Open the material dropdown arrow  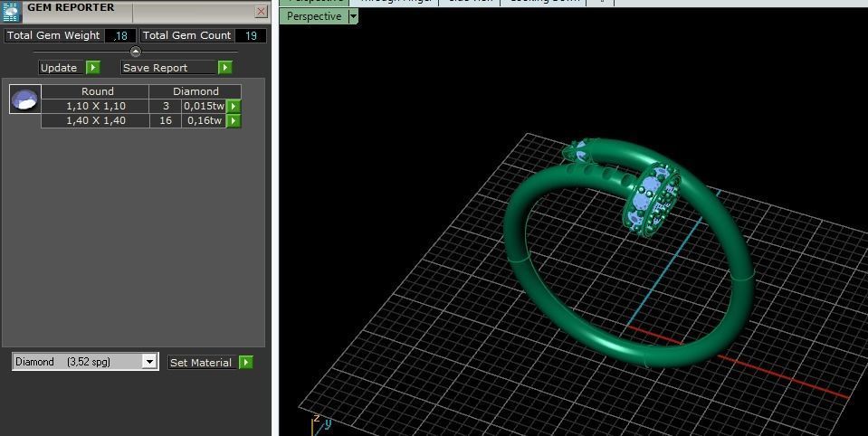pos(149,362)
